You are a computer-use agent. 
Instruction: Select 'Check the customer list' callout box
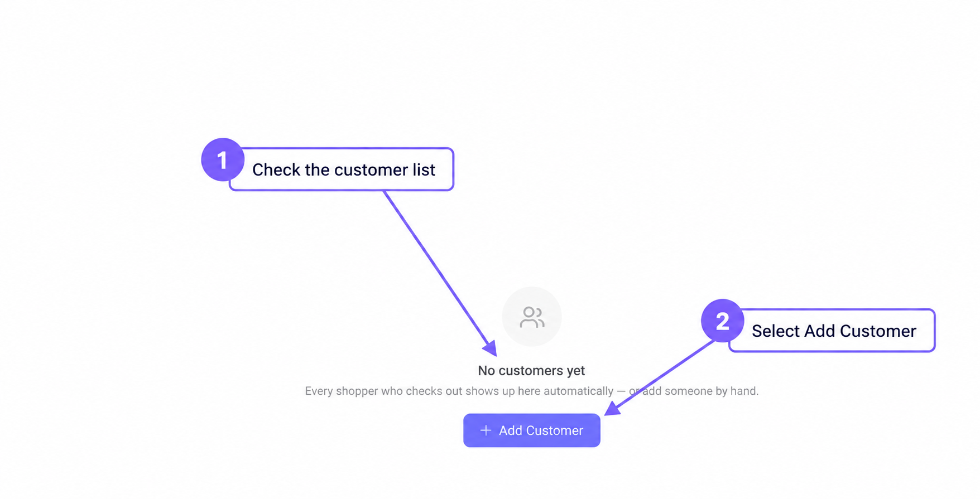click(x=342, y=169)
